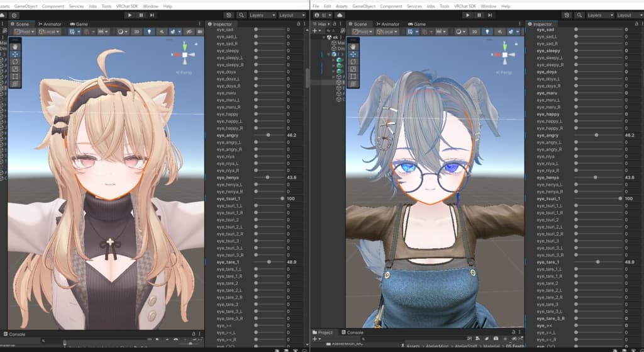This screenshot has height=352, width=644.
Task: Toggle 2D mode in right Scene view
Action: pos(474,31)
